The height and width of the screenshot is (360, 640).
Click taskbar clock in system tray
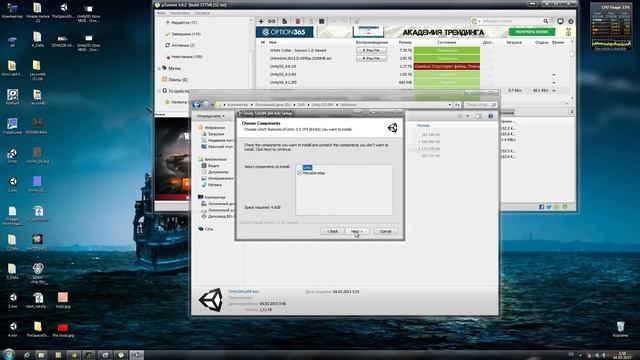pyautogui.click(x=622, y=355)
